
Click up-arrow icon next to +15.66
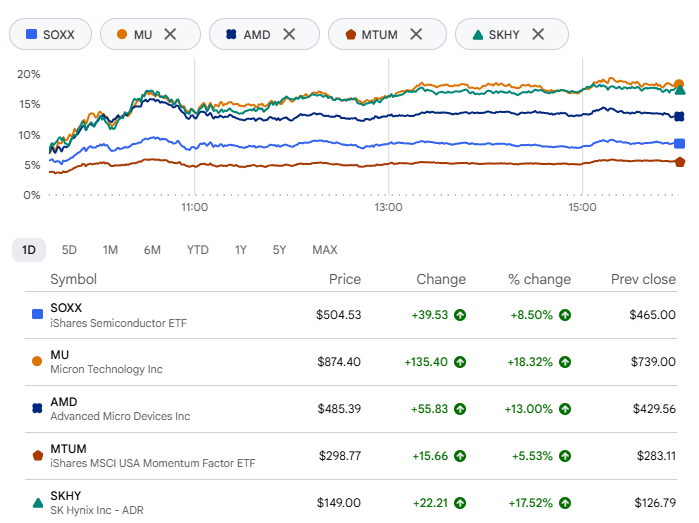coord(460,456)
